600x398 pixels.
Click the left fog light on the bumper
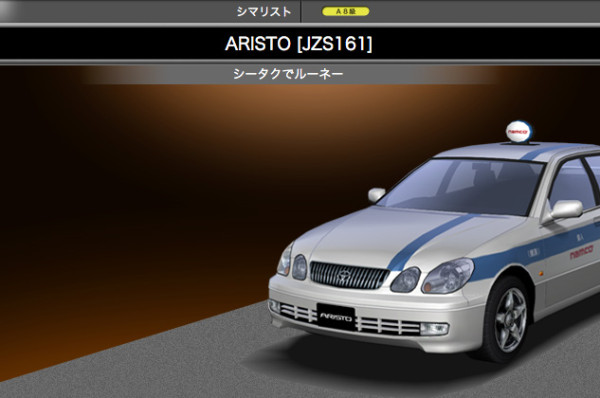275,307
